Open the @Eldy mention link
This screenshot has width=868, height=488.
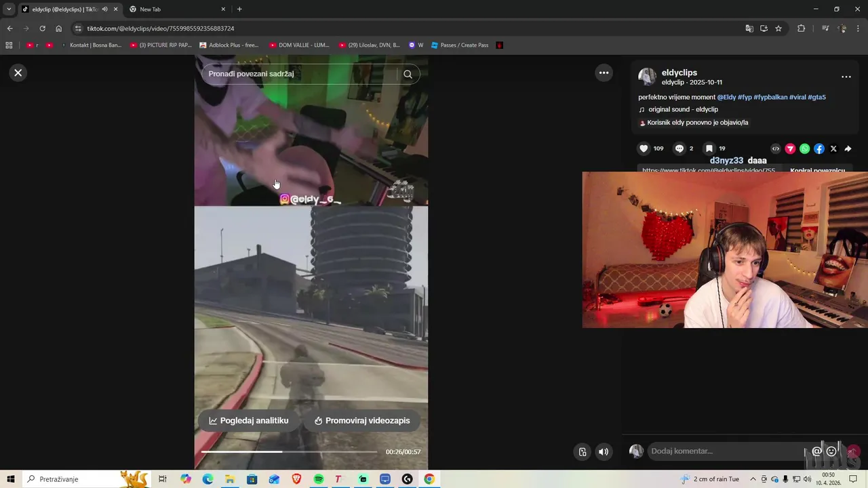(726, 97)
